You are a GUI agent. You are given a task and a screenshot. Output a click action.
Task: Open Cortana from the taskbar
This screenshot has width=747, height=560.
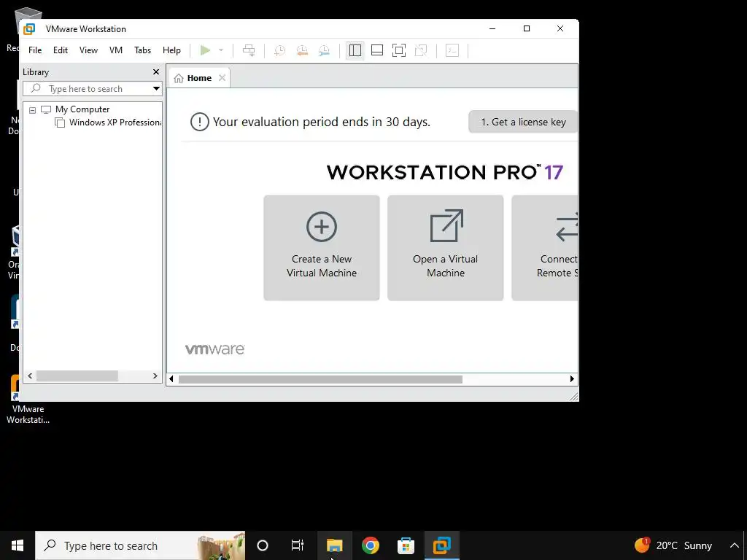pos(263,545)
